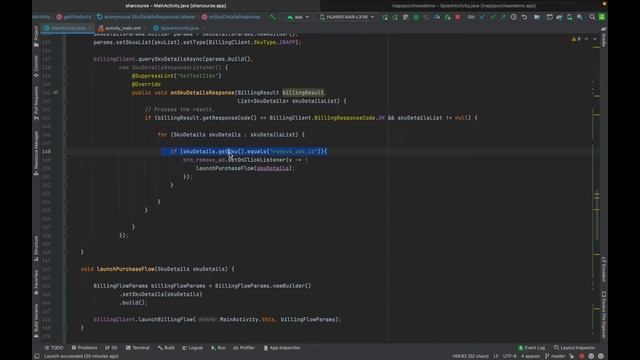The height and width of the screenshot is (360, 640).
Task: Go to previous highlighted problem arrow
Action: (587, 39)
